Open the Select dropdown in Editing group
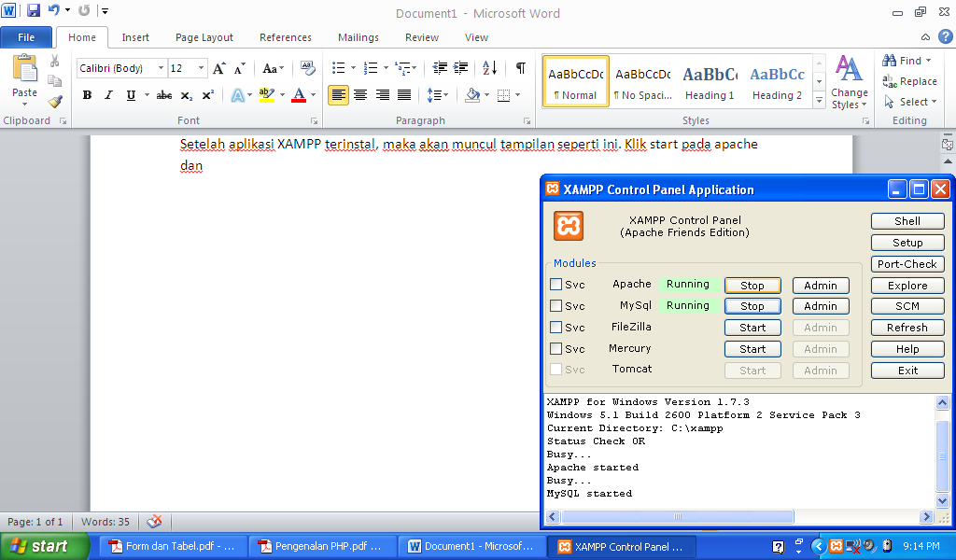956x560 pixels. [x=910, y=102]
